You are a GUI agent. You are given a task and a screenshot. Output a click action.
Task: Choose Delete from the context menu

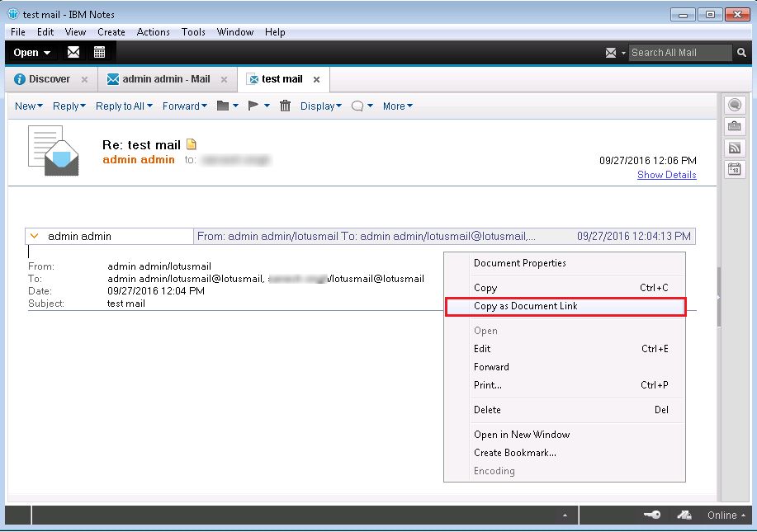pos(565,410)
